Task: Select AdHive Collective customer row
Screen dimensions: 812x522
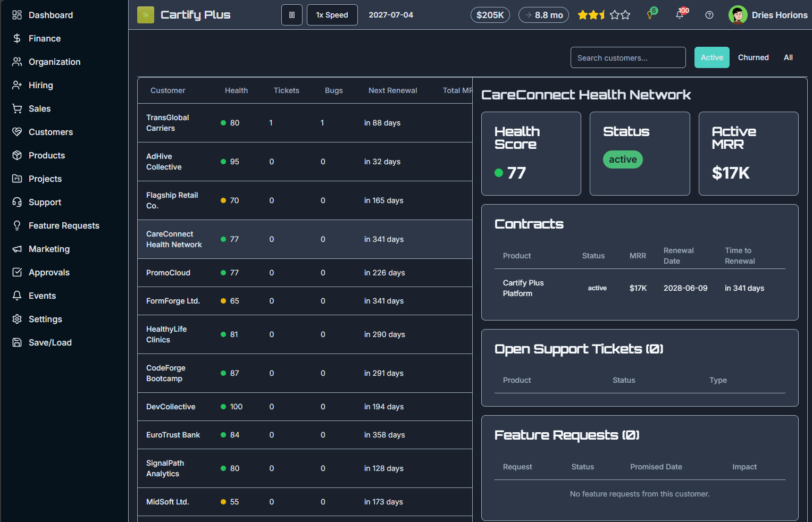Action: tap(305, 162)
